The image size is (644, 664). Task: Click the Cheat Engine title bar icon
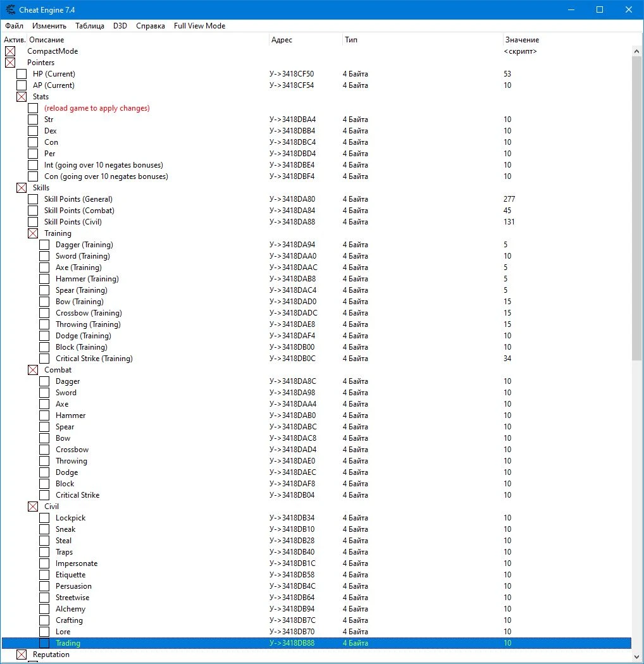10,10
